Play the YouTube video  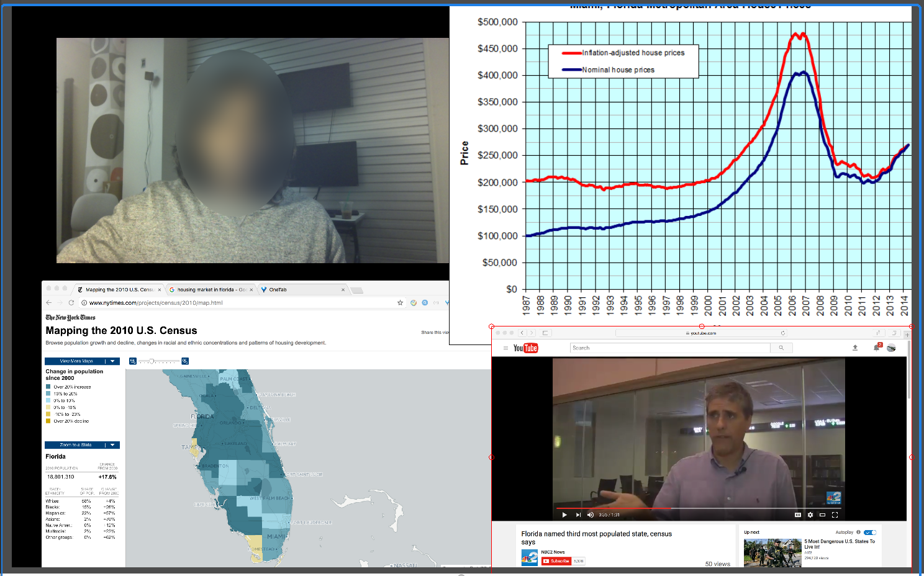pyautogui.click(x=564, y=515)
